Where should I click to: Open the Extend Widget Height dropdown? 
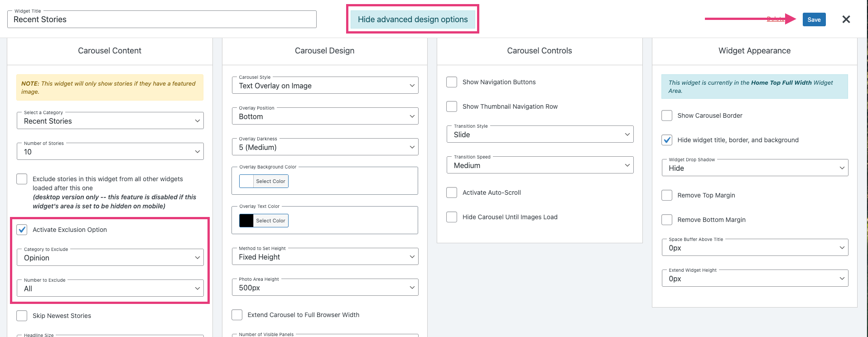(x=755, y=279)
